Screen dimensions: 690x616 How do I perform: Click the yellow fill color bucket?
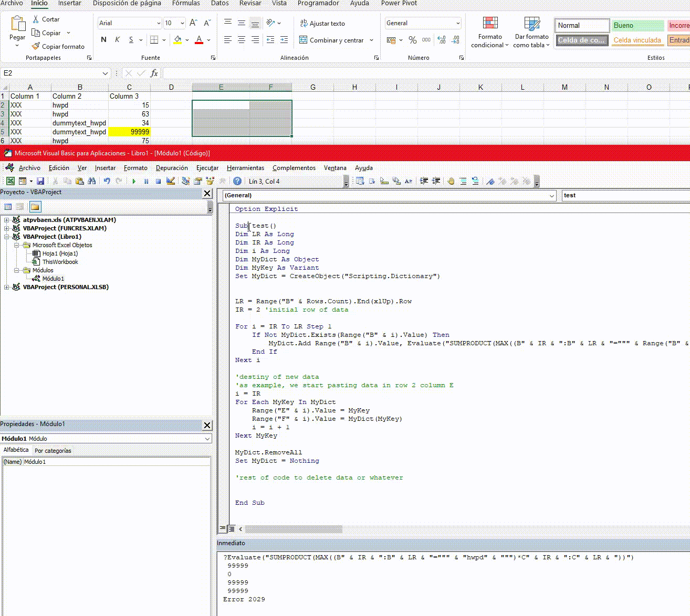click(x=177, y=40)
